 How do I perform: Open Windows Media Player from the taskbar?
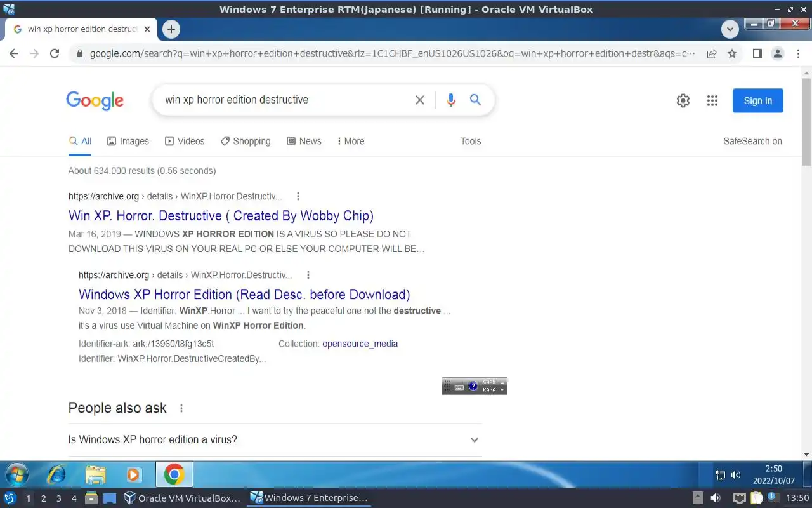tap(134, 474)
